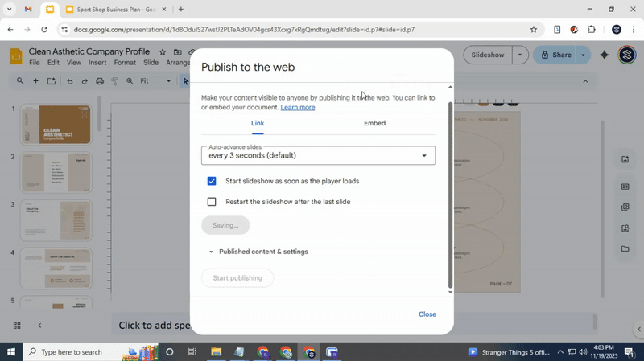644x361 pixels.
Task: Click the search menus magnifier icon
Action: click(x=20, y=81)
